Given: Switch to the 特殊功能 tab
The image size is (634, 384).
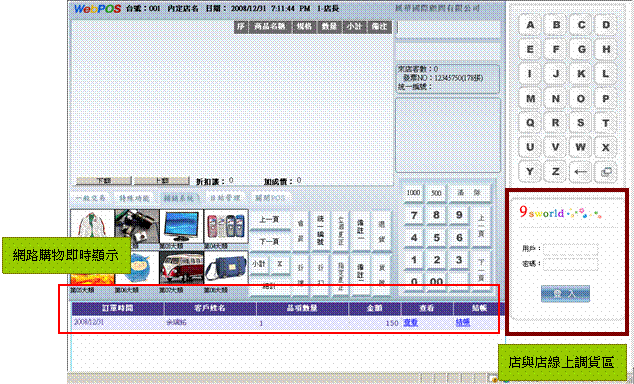Looking at the screenshot, I should 134,198.
